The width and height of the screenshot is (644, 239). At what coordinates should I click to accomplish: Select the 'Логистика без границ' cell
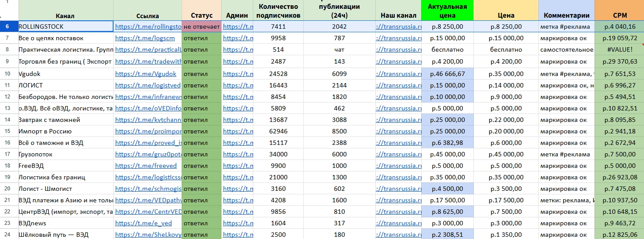pos(65,177)
